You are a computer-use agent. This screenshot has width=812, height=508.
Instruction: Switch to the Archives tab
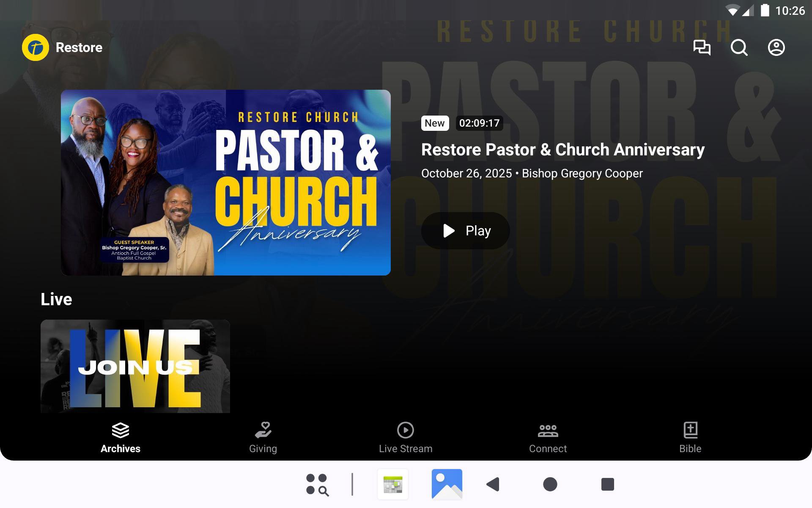121,438
